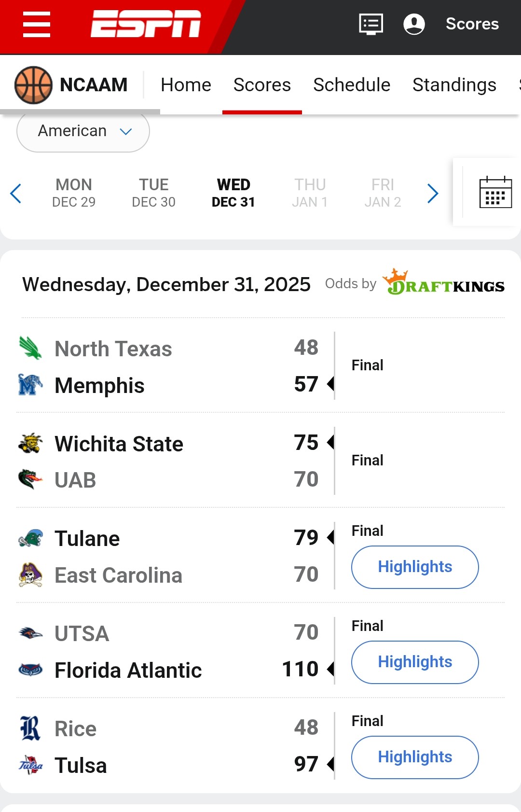Go to previous dates with left chevron
Image resolution: width=521 pixels, height=812 pixels.
16,194
